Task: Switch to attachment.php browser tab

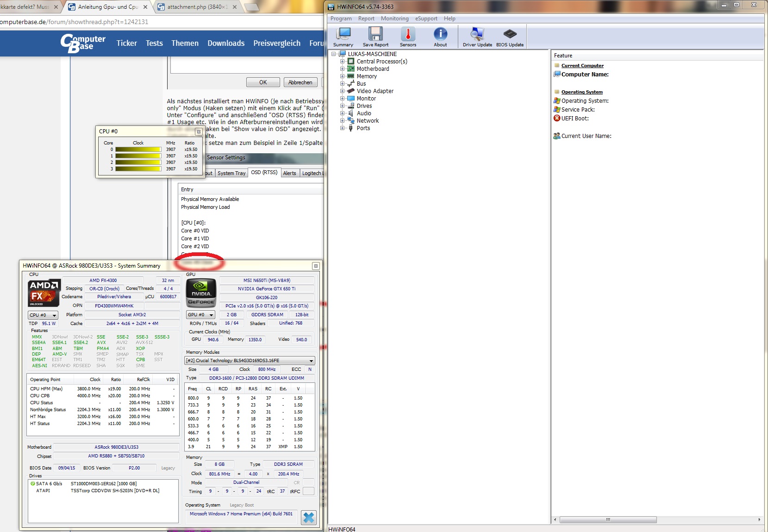Action: click(x=197, y=7)
